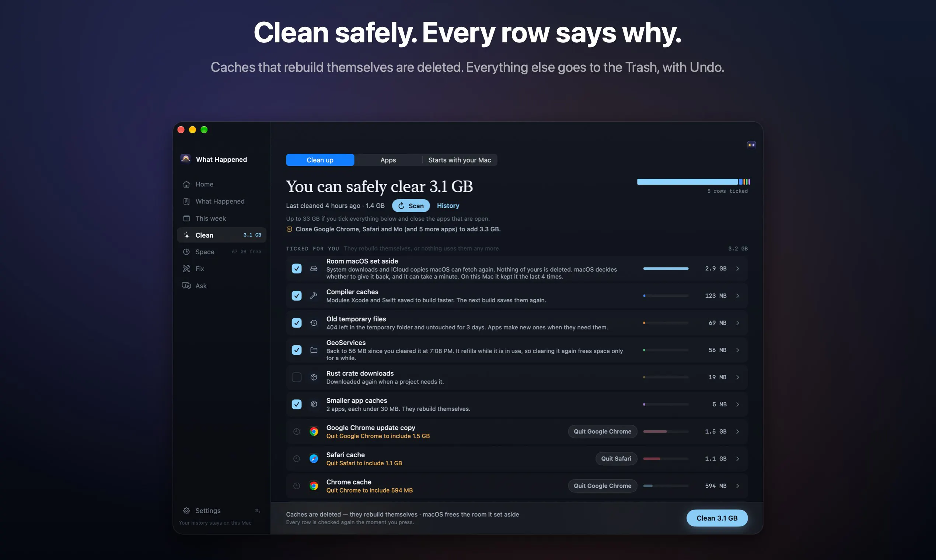The width and height of the screenshot is (936, 560).
Task: Click the Google Chrome update copy app icon
Action: 314,431
